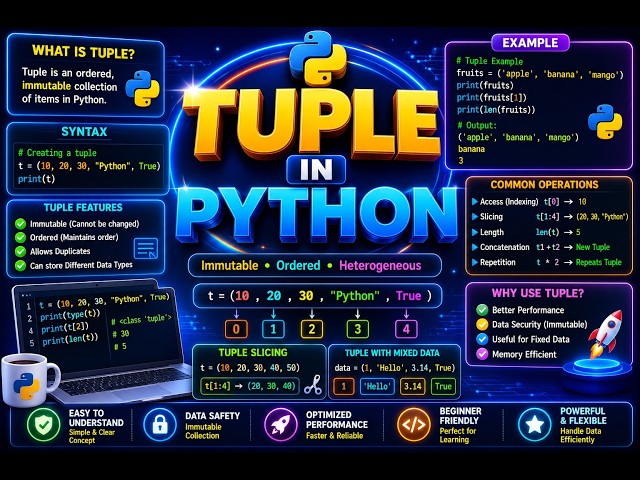Screen dimensions: 640x480
Task: Click the document note icon in Tuple Features
Action: click(x=145, y=249)
